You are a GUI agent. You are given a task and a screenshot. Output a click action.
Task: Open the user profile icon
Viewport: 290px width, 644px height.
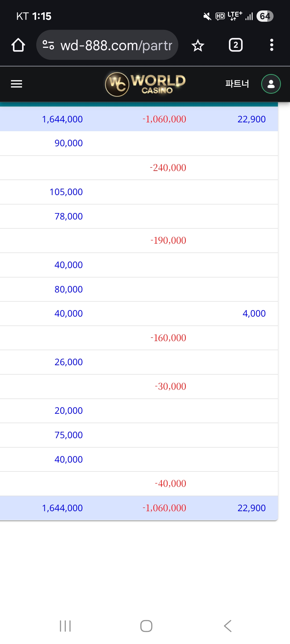click(x=271, y=84)
